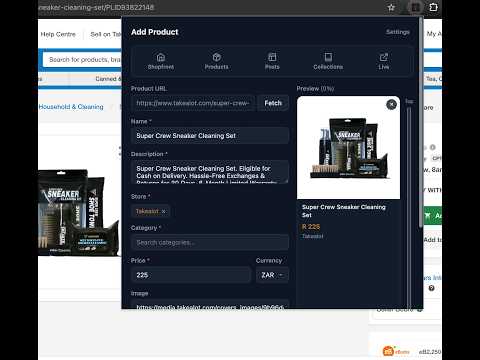Click the Description text area
The width and height of the screenshot is (480, 360).
(210, 172)
